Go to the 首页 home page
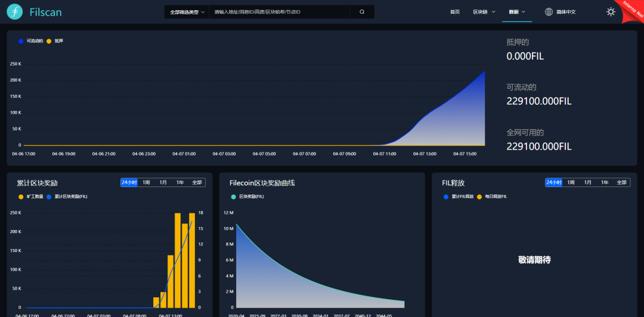This screenshot has width=644, height=317. click(454, 12)
